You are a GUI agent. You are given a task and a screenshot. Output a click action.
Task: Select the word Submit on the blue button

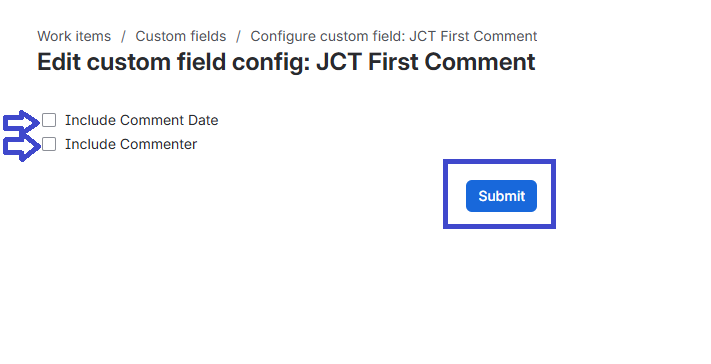click(x=502, y=196)
